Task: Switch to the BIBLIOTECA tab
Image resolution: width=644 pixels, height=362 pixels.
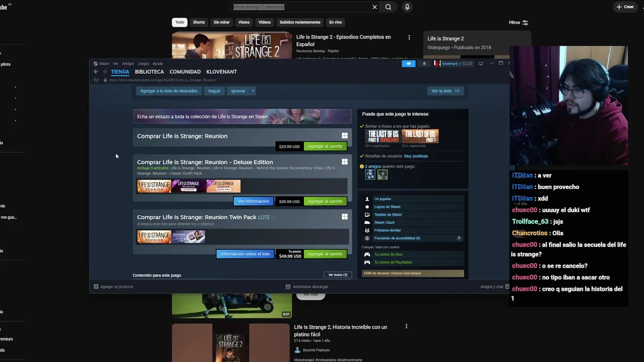Action: (x=149, y=72)
